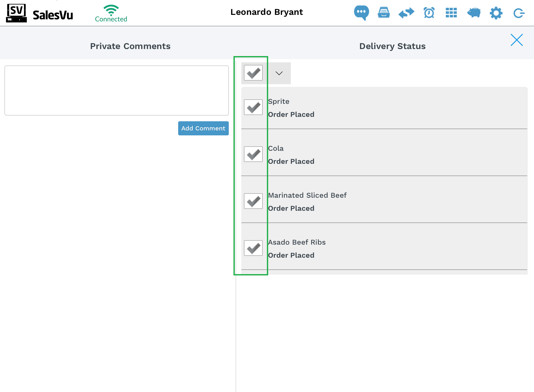The height and width of the screenshot is (392, 534).
Task: Click the SalesVu logo
Action: coord(40,13)
